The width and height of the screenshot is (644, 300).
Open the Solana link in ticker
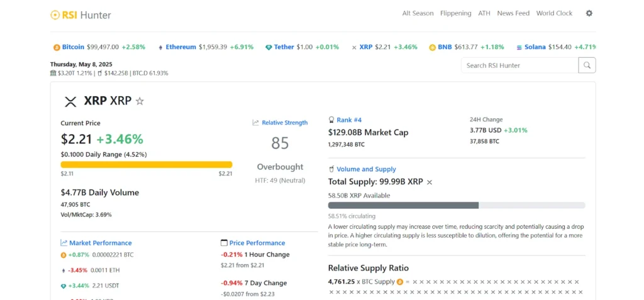click(535, 47)
